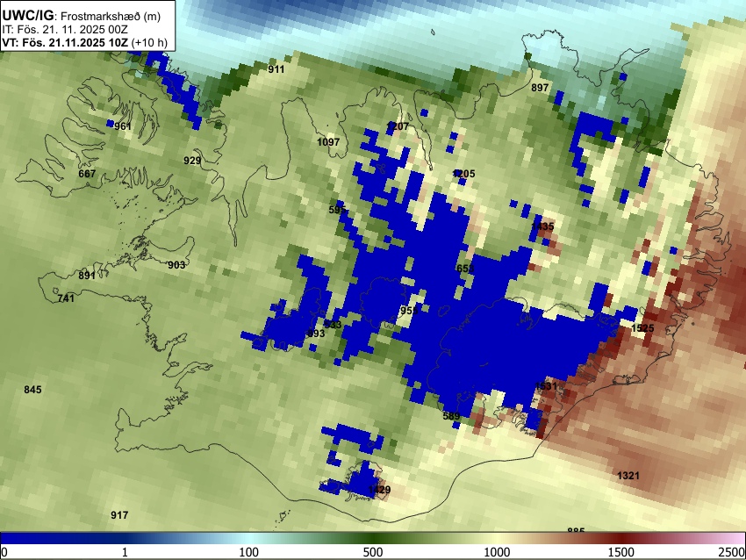Image resolution: width=746 pixels, height=560 pixels.
Task: Click the 0 tick on the color scale
Action: tap(4, 552)
